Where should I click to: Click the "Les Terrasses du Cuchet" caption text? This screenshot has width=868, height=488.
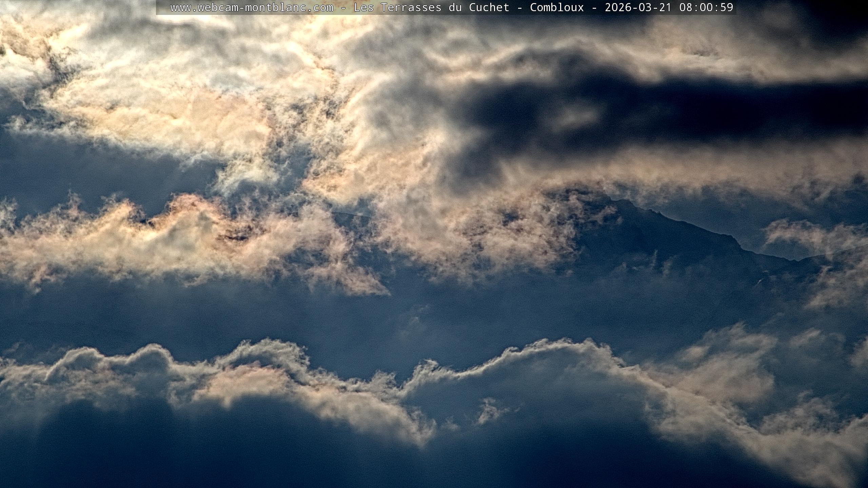(x=431, y=7)
